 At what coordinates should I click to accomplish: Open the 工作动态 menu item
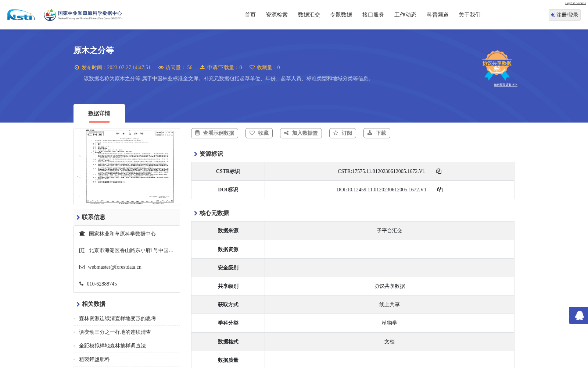pos(405,15)
